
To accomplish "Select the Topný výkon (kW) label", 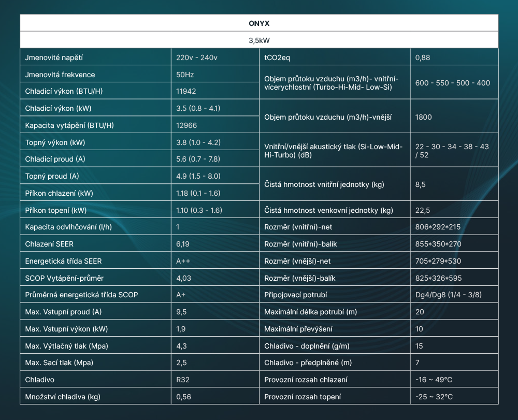I will click(x=55, y=142).
